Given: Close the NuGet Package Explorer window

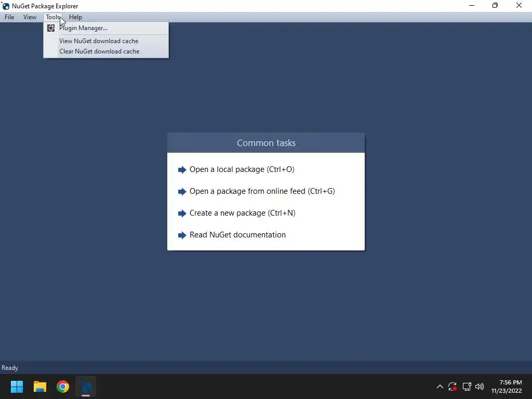Looking at the screenshot, I should [x=519, y=5].
